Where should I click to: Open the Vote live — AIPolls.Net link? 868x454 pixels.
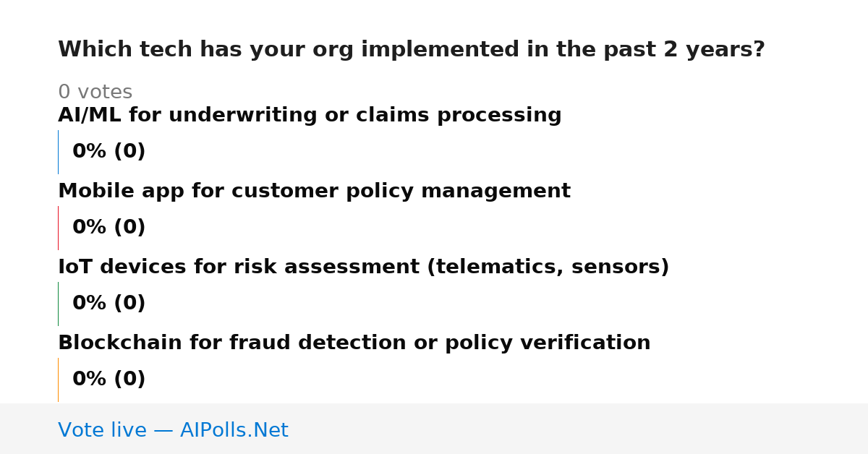click(173, 430)
